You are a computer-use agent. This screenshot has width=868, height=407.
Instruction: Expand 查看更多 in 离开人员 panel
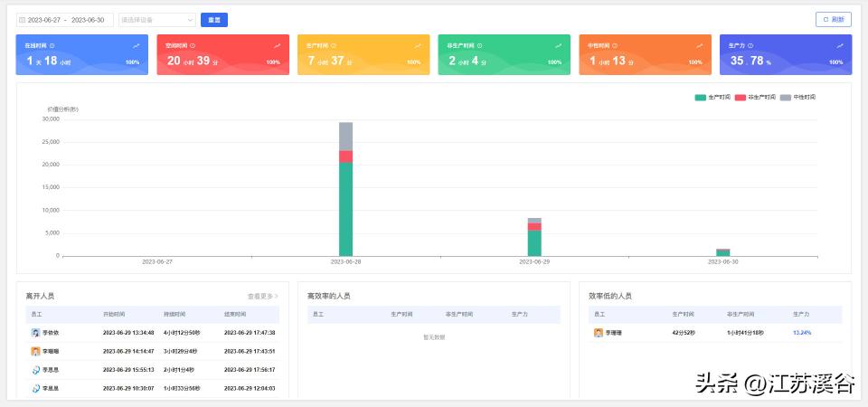click(x=263, y=296)
